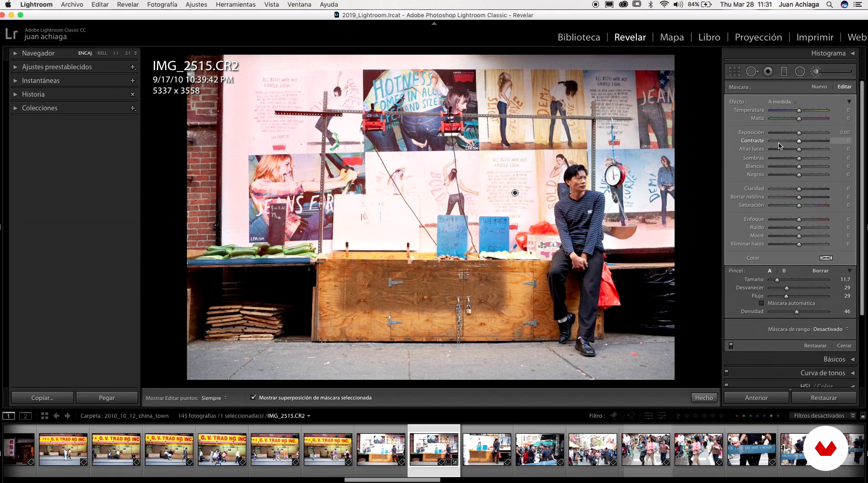The width and height of the screenshot is (868, 483).
Task: Filter by flagged photos
Action: [613, 416]
